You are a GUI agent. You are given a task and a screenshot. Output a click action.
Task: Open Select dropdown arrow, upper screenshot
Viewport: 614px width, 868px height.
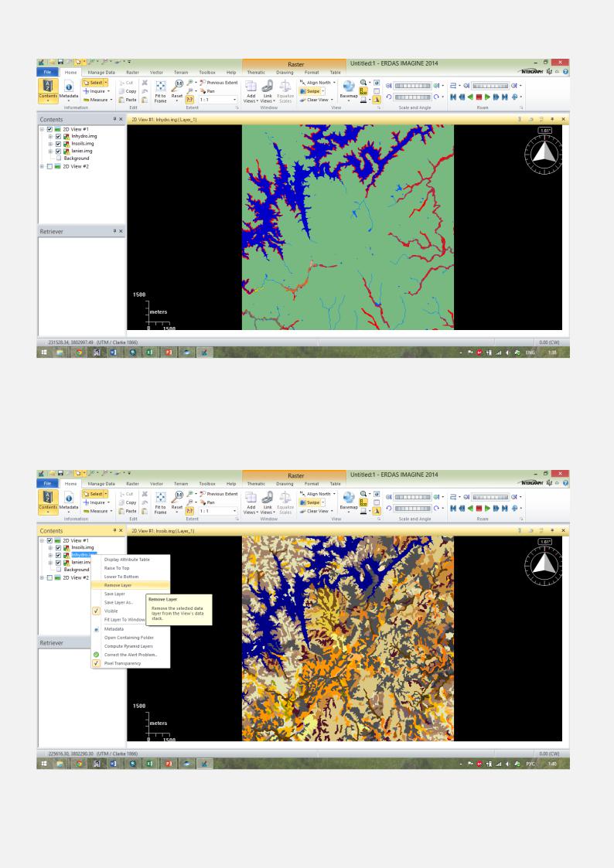click(x=106, y=83)
